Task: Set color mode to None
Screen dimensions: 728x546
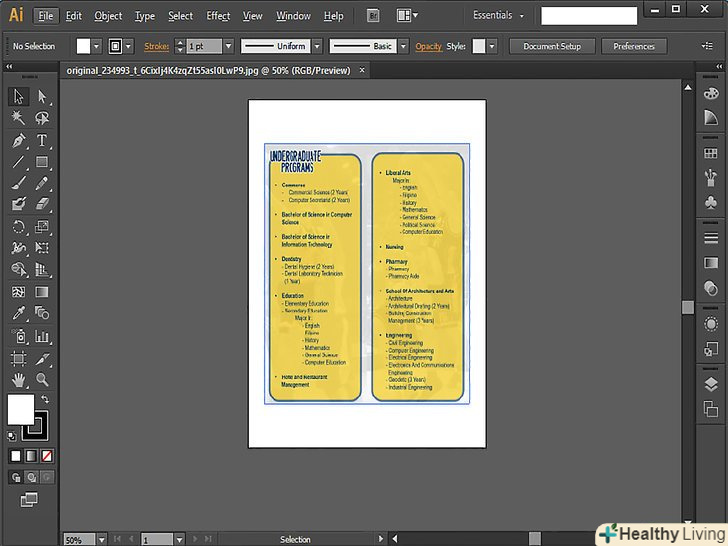Action: 47,456
